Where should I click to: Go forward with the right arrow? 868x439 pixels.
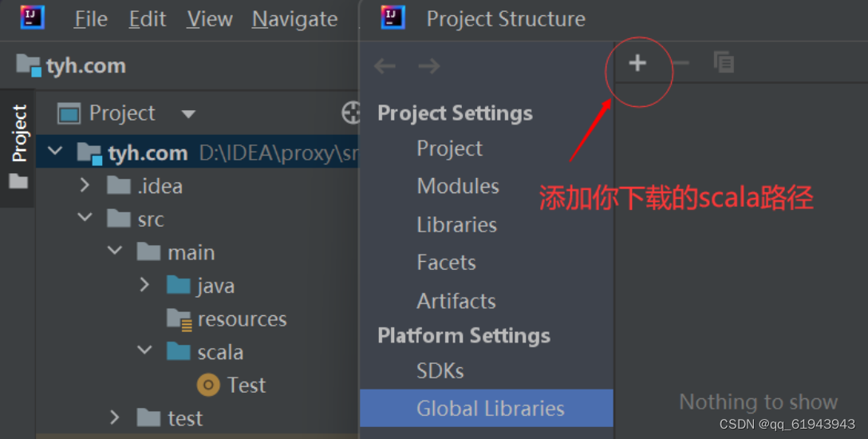[x=429, y=66]
